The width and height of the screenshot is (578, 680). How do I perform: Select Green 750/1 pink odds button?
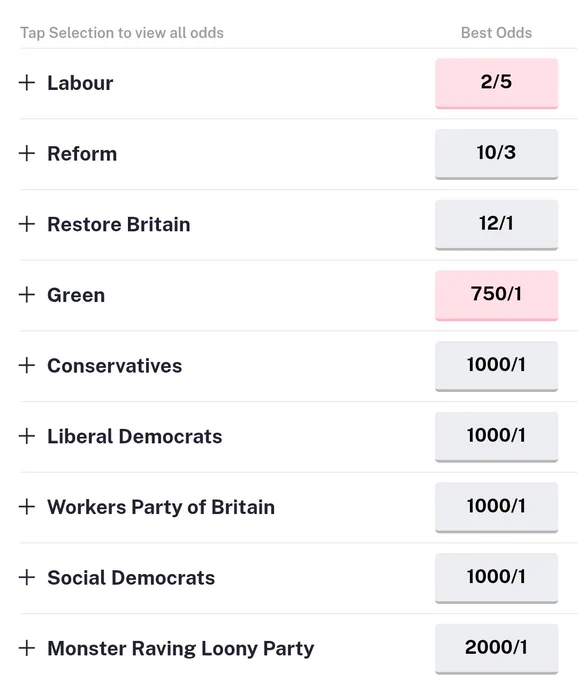[496, 295]
